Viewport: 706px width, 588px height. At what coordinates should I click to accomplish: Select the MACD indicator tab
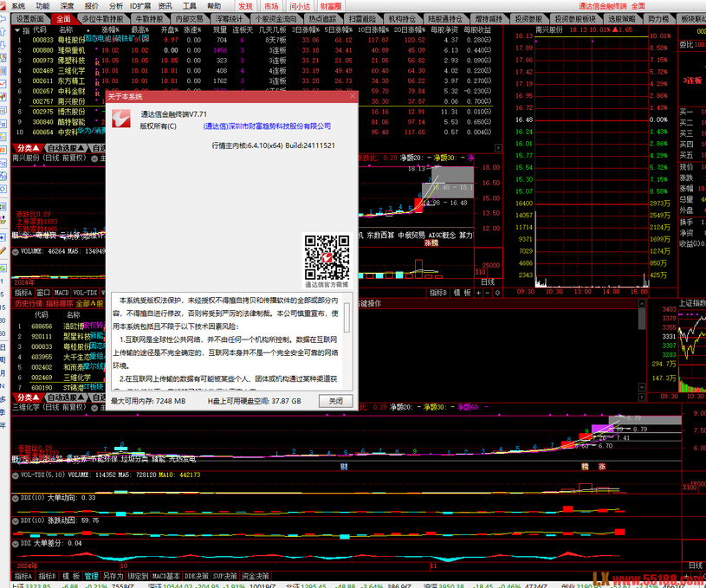(x=62, y=293)
